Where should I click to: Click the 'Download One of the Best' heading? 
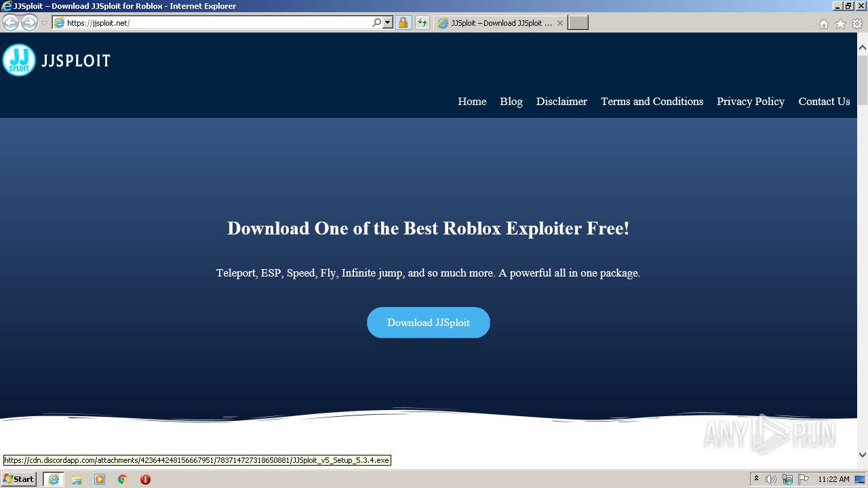(429, 228)
